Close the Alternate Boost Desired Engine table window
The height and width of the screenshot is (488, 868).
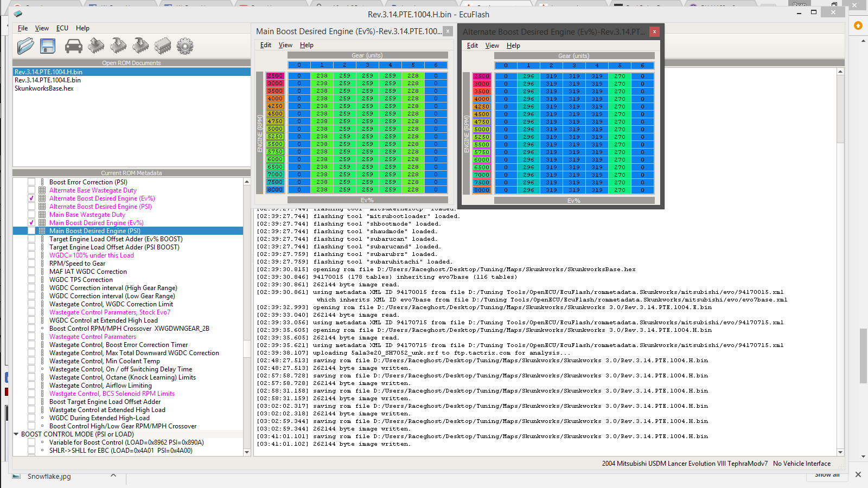pos(654,32)
